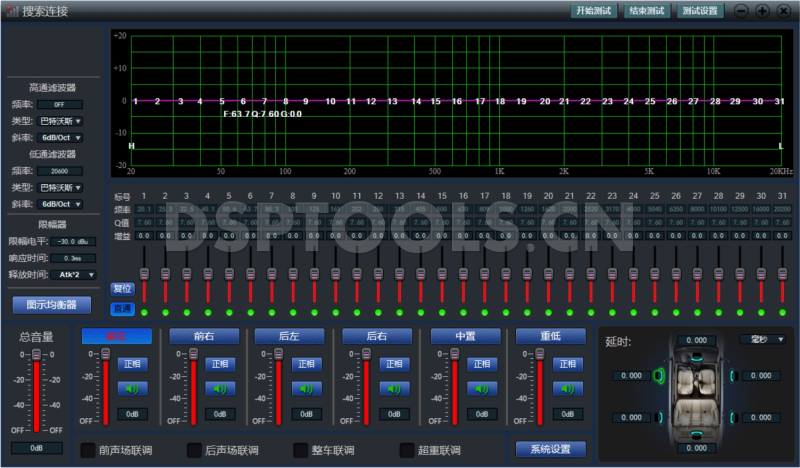This screenshot has height=468, width=800.
Task: Reset the EQ with 复位 button
Action: click(x=122, y=289)
